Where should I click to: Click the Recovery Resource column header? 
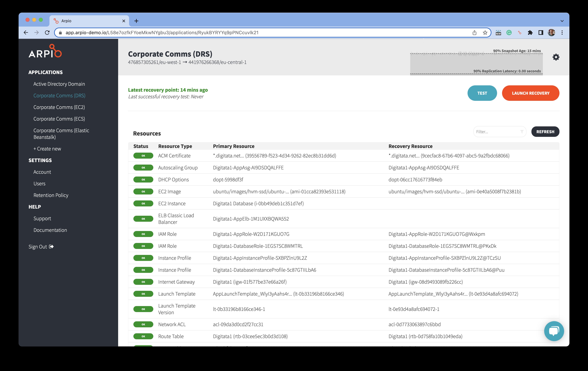point(410,146)
